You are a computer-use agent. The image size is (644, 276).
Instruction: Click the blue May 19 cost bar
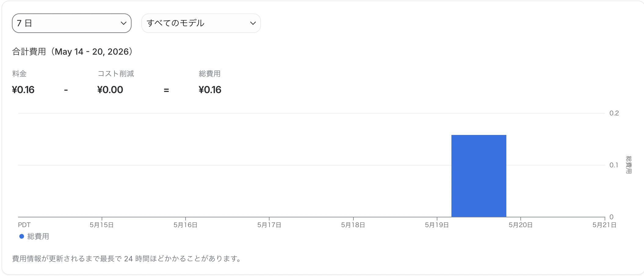479,176
